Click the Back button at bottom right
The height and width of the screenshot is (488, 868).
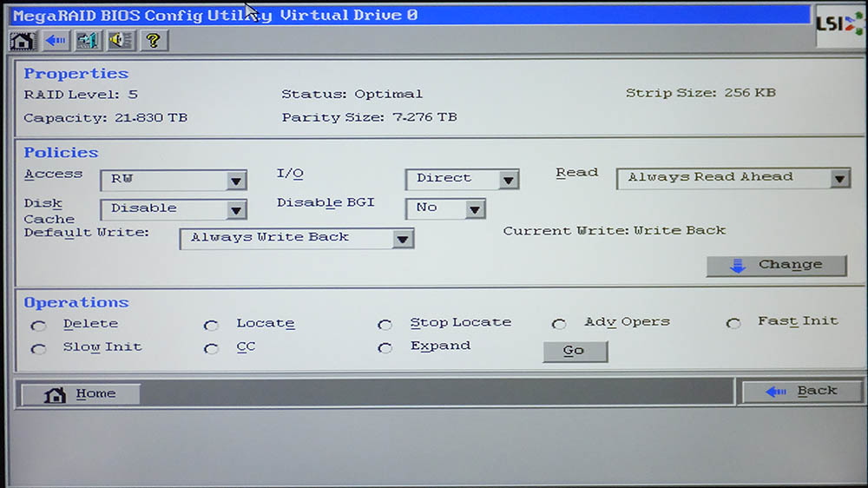point(802,392)
